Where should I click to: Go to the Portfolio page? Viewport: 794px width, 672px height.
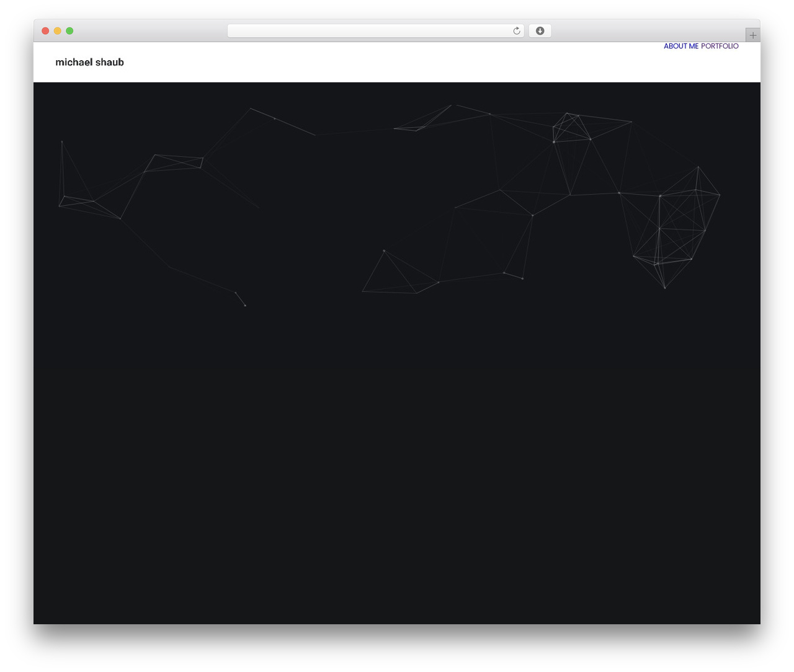tap(720, 46)
